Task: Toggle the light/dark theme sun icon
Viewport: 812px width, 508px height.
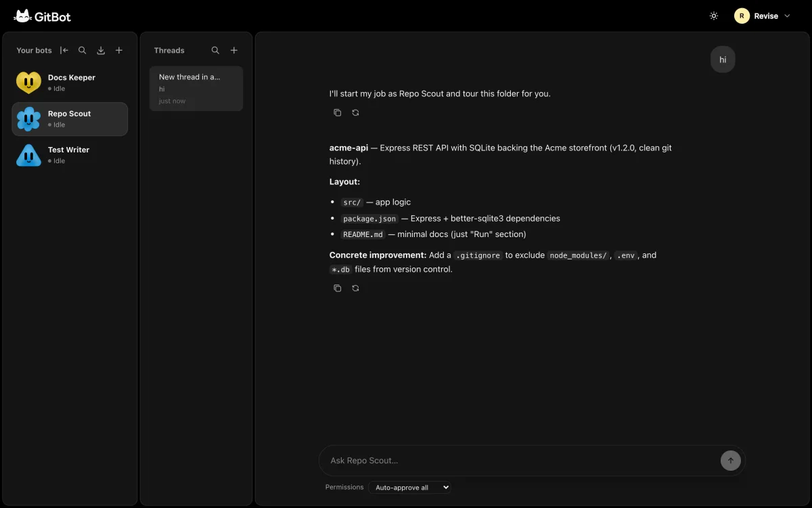Action: point(714,16)
